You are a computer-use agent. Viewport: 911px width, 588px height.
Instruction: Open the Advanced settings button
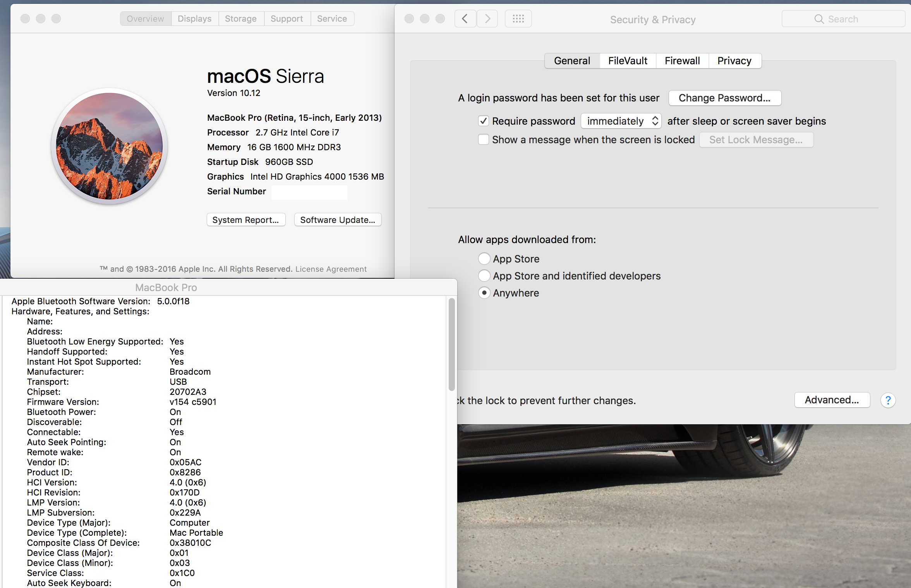832,400
